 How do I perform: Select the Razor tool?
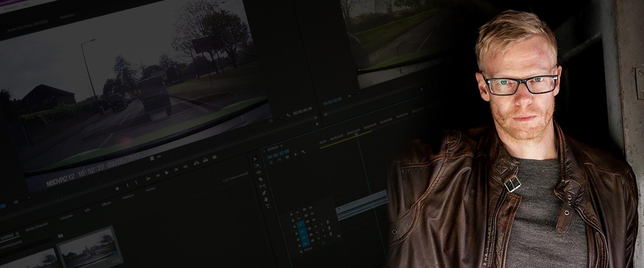pos(260,179)
